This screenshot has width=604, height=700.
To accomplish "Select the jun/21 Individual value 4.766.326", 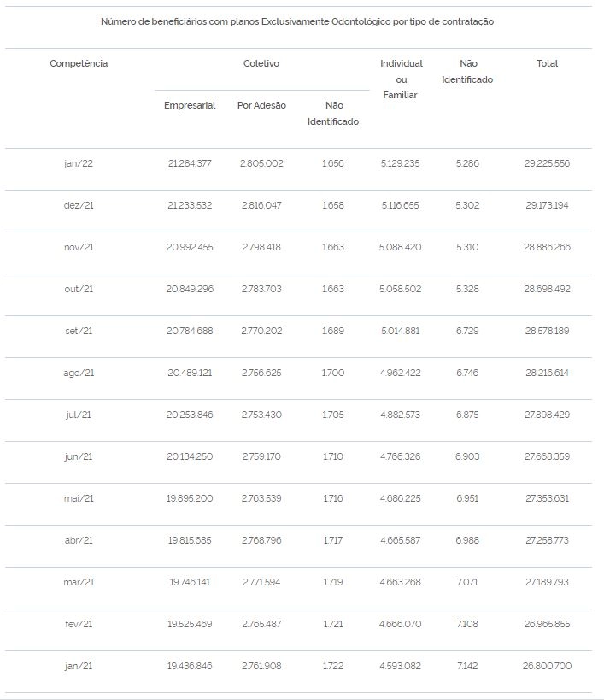I will pos(400,456).
